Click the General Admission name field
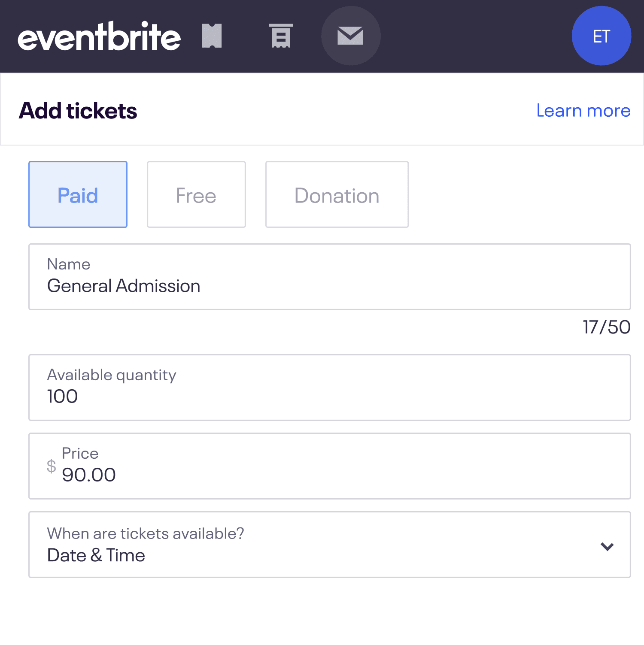Screen dimensions: 644x645 pos(329,277)
